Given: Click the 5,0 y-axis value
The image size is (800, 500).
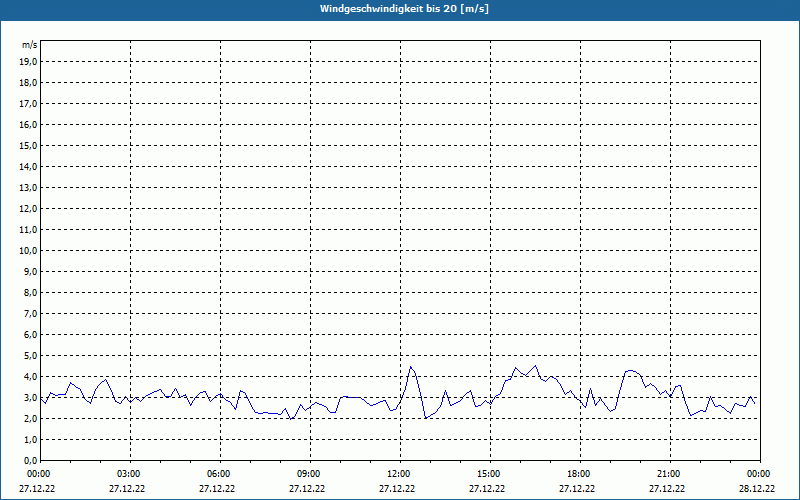Looking at the screenshot, I should point(29,355).
